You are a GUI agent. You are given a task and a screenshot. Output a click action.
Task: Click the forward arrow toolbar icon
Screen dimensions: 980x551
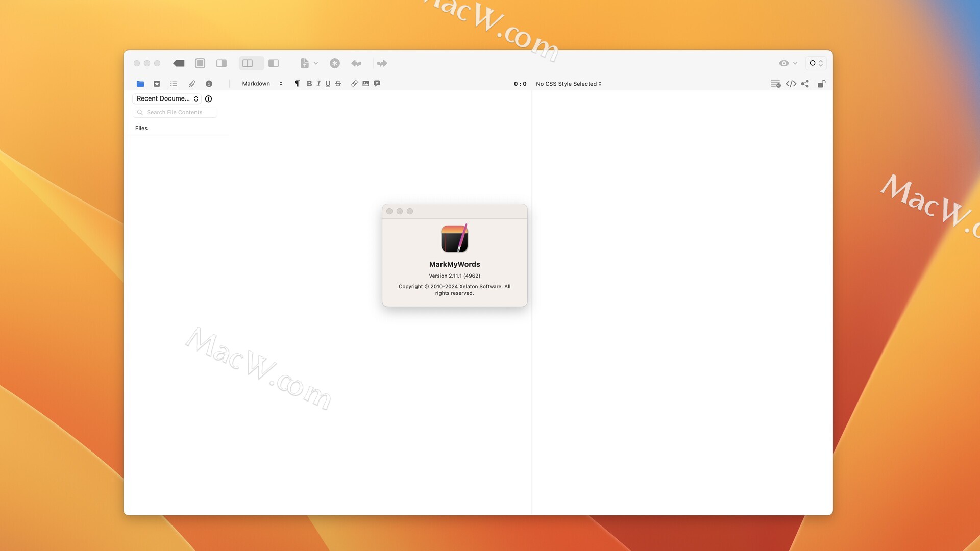382,63
